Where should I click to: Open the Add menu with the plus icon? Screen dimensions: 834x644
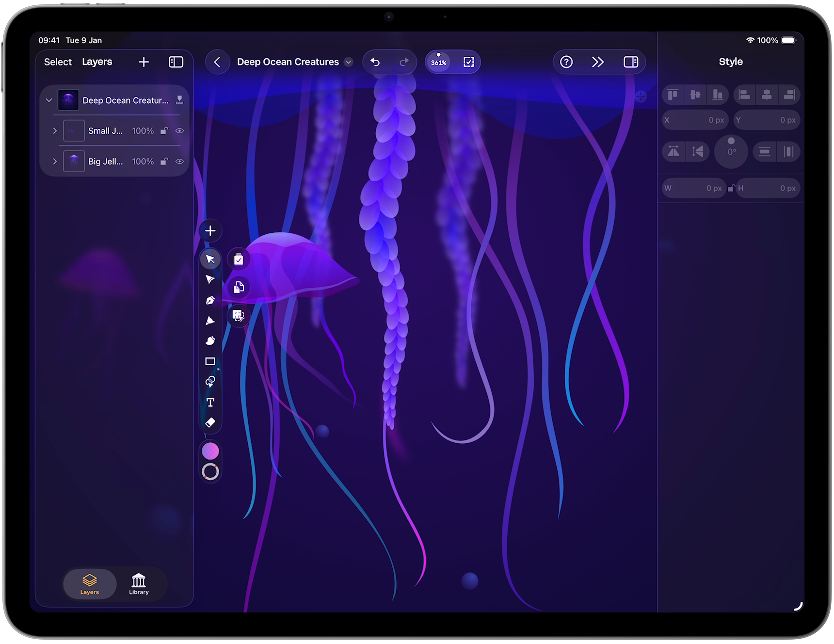210,230
